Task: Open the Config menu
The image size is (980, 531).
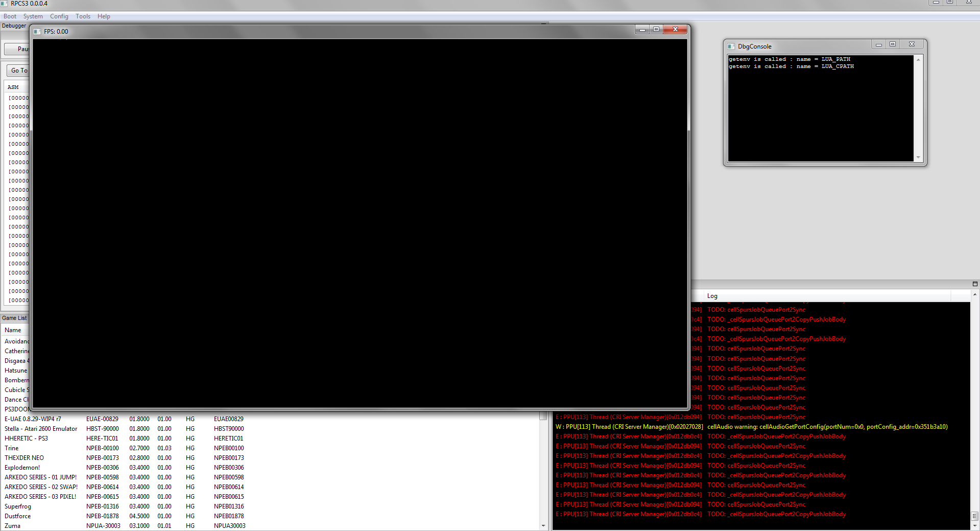Action: click(59, 16)
